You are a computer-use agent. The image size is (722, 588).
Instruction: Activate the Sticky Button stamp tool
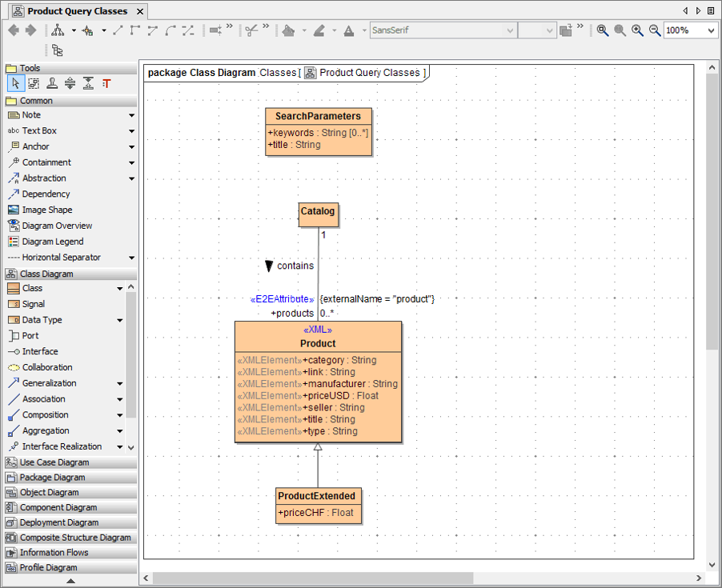tap(52, 84)
